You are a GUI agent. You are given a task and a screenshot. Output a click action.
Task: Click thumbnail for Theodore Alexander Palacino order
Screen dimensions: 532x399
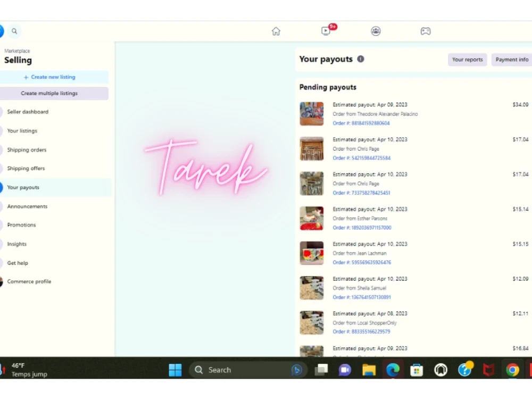[x=311, y=114]
